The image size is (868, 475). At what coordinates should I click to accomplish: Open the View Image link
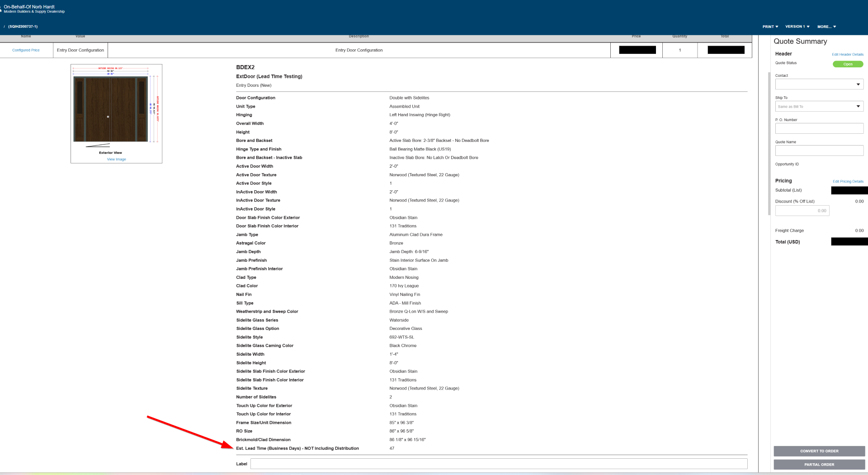pos(117,159)
